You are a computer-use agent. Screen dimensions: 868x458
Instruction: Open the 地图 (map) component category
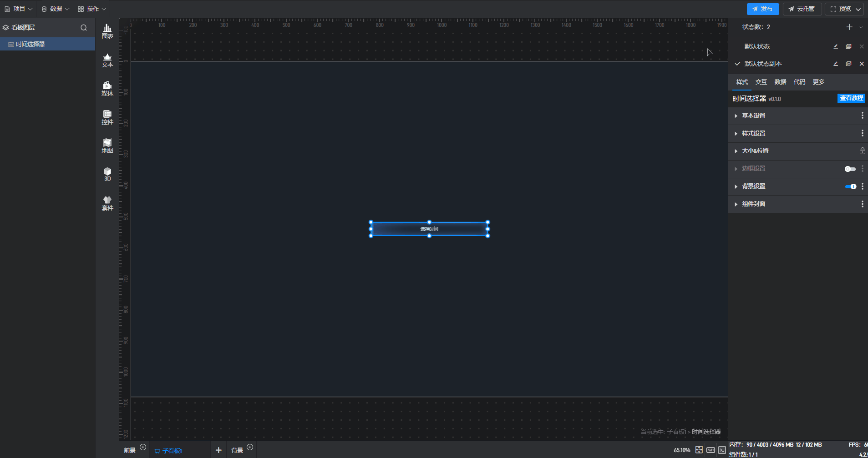(107, 146)
